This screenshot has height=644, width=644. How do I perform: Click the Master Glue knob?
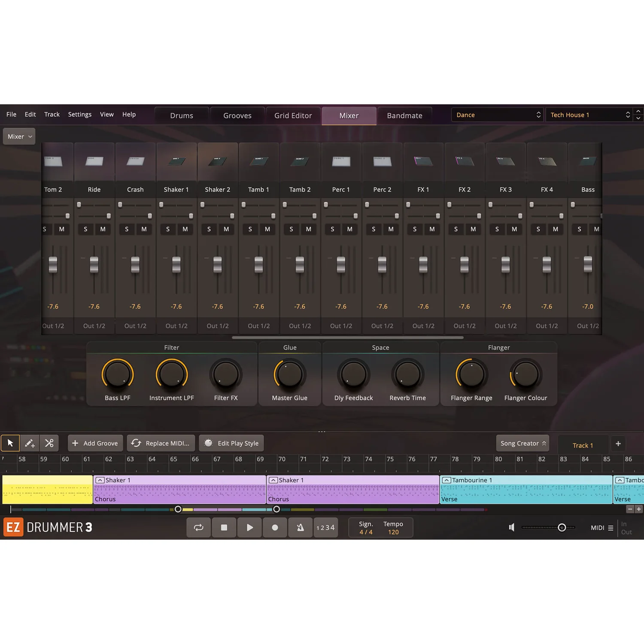click(290, 374)
